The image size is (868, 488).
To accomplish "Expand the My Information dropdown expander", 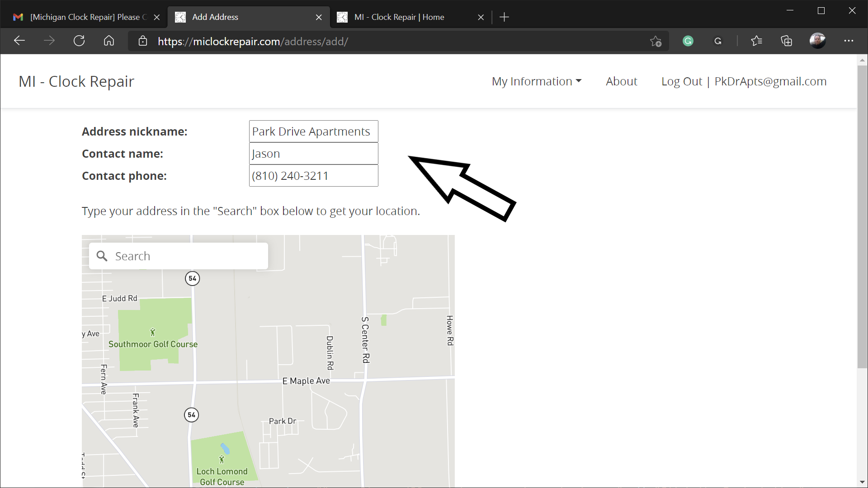I will point(535,81).
